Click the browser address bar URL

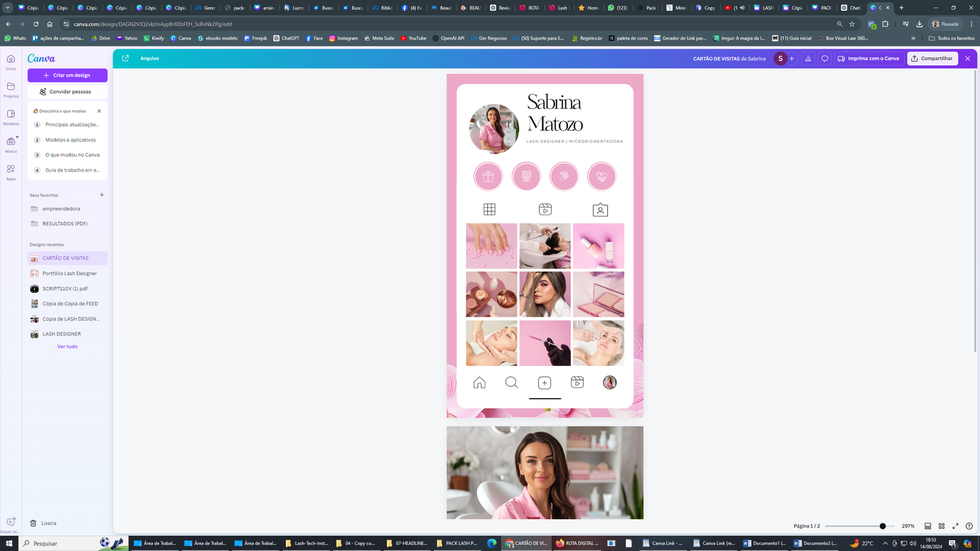coord(153,24)
